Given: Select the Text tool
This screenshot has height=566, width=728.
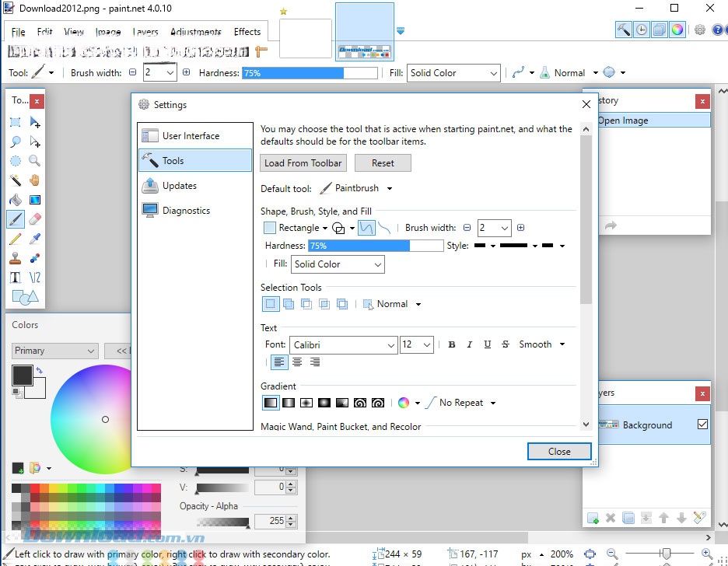Looking at the screenshot, I should (16, 278).
